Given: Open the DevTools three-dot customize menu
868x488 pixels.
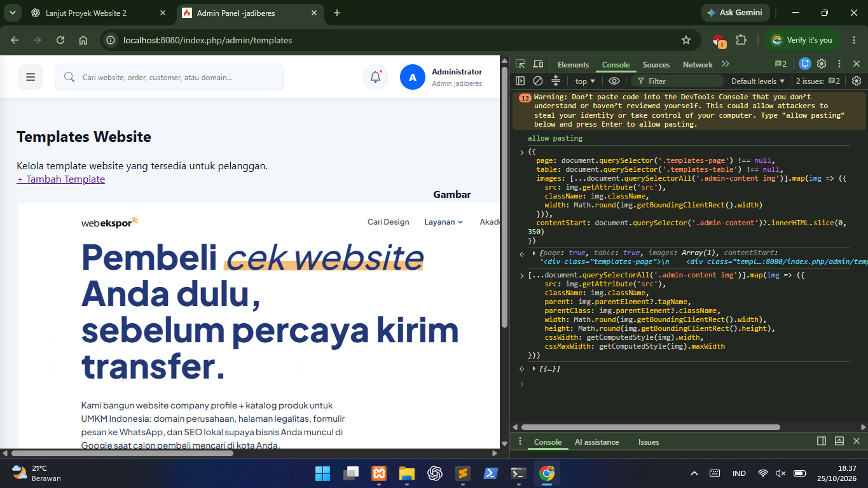Looking at the screenshot, I should pyautogui.click(x=839, y=64).
